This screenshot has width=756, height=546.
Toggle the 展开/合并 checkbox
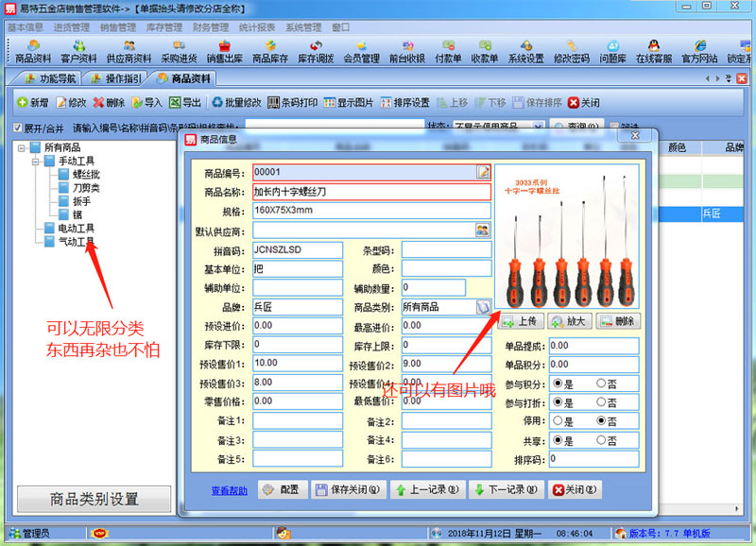tap(18, 128)
